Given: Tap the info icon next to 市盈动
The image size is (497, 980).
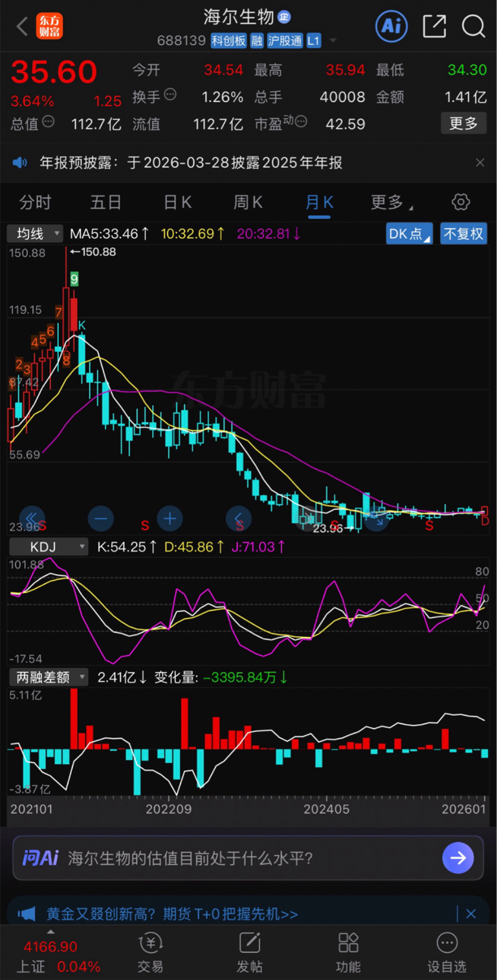Looking at the screenshot, I should (x=301, y=121).
